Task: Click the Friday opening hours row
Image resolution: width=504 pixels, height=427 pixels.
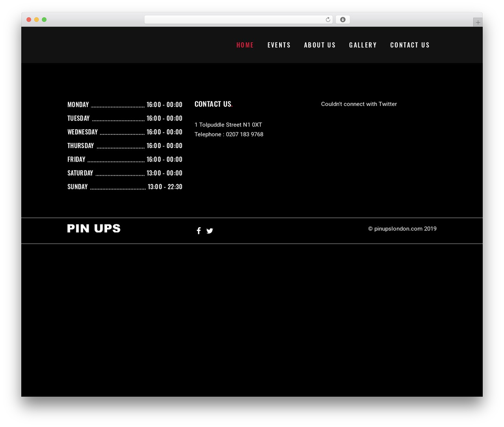Action: [125, 159]
